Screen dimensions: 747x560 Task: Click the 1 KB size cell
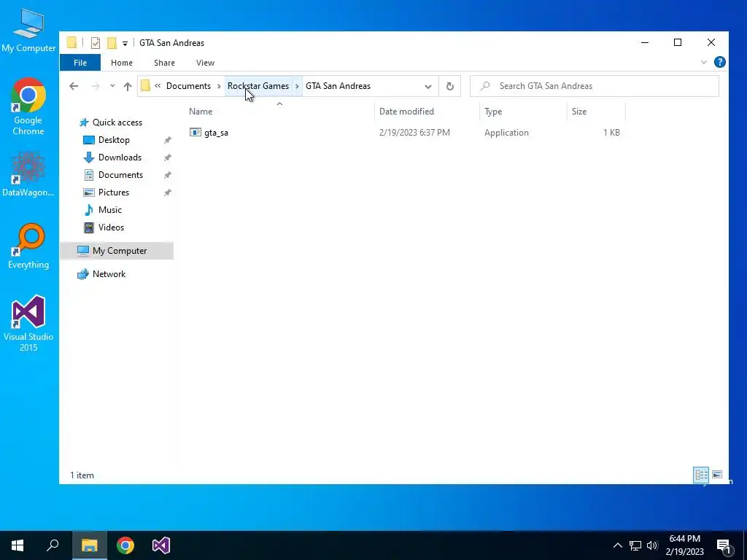click(611, 133)
